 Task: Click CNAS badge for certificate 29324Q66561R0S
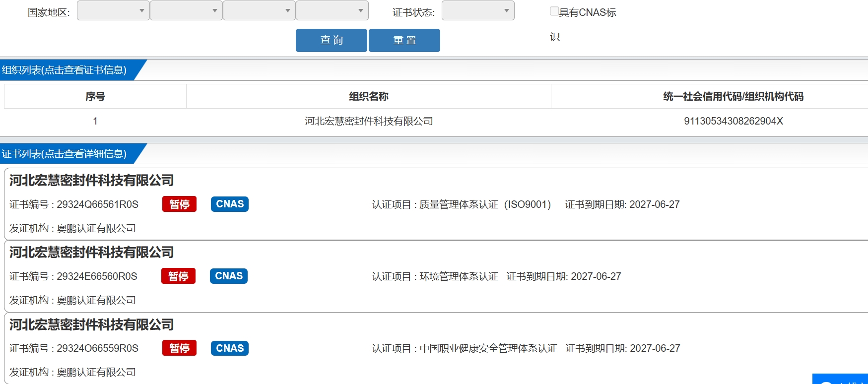pos(230,204)
